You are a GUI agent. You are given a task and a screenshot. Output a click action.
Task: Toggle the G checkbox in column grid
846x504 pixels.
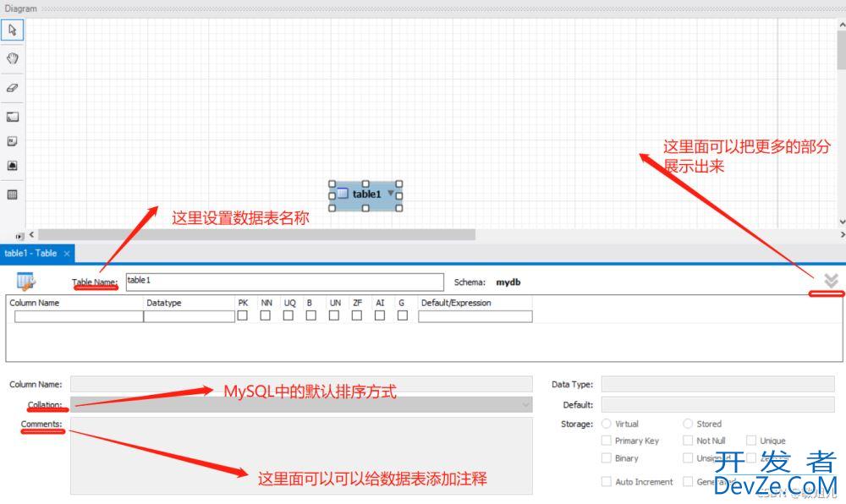coord(403,315)
